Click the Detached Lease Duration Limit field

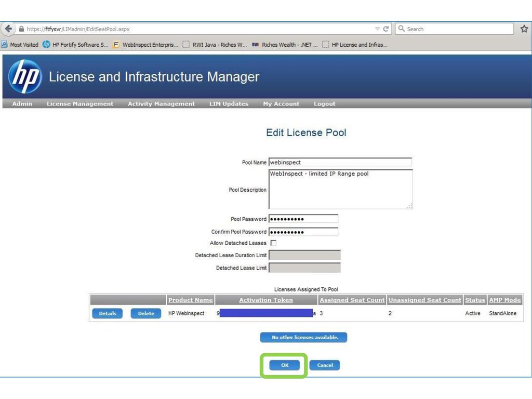click(x=304, y=255)
